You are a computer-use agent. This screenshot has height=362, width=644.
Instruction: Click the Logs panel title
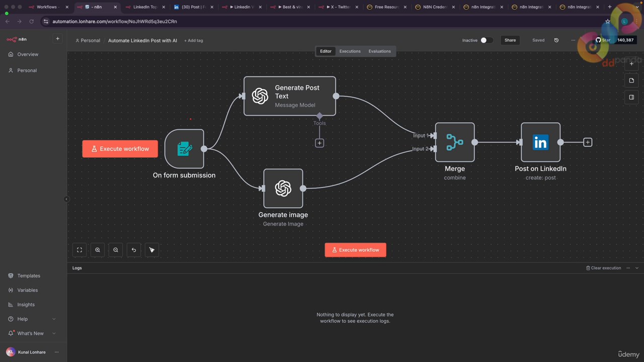(x=77, y=268)
